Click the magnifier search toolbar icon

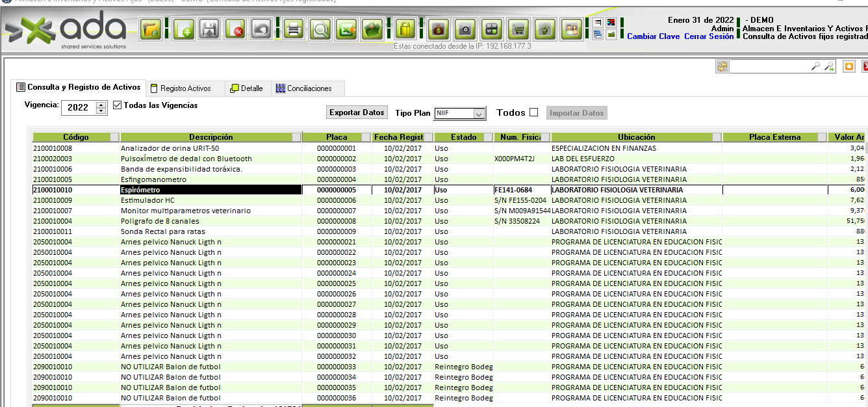(x=320, y=29)
